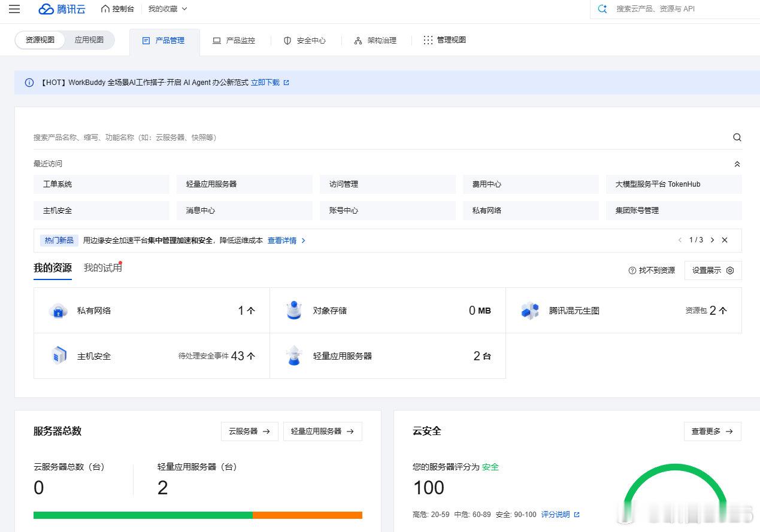Open the 管理视图 tab

coord(444,40)
